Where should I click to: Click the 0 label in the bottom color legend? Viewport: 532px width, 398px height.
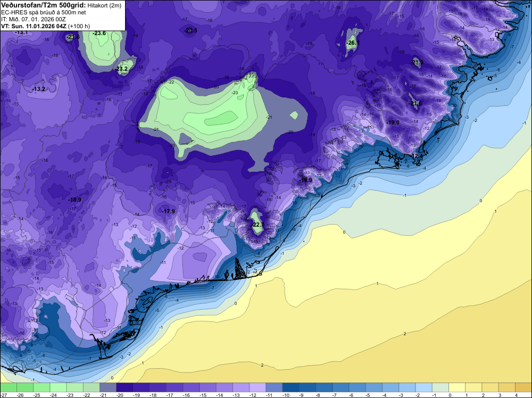[x=450, y=395]
